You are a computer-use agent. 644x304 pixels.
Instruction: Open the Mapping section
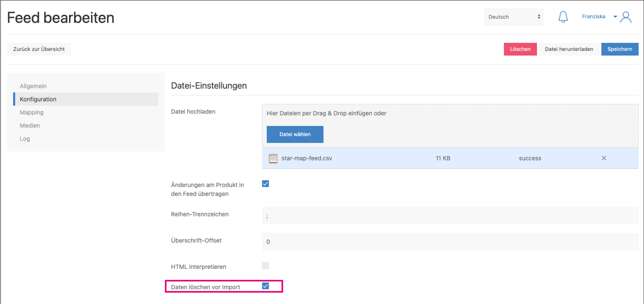click(x=31, y=112)
